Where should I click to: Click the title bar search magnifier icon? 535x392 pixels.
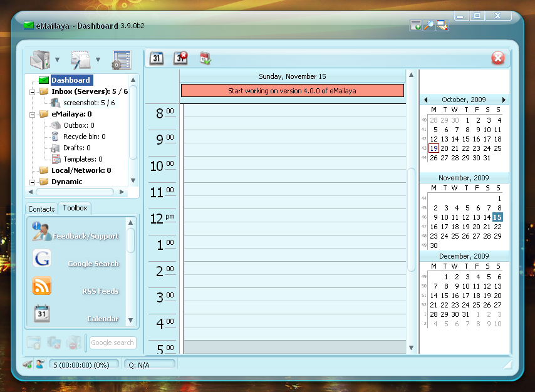(429, 25)
